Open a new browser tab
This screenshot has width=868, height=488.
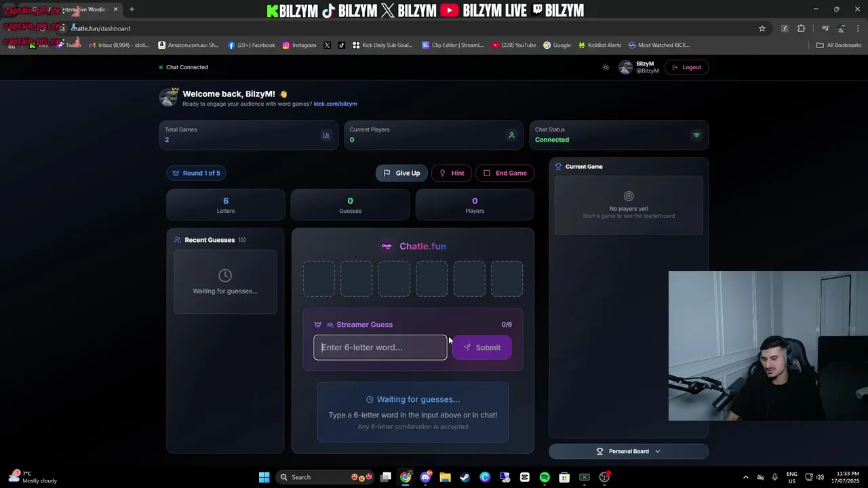tap(132, 9)
